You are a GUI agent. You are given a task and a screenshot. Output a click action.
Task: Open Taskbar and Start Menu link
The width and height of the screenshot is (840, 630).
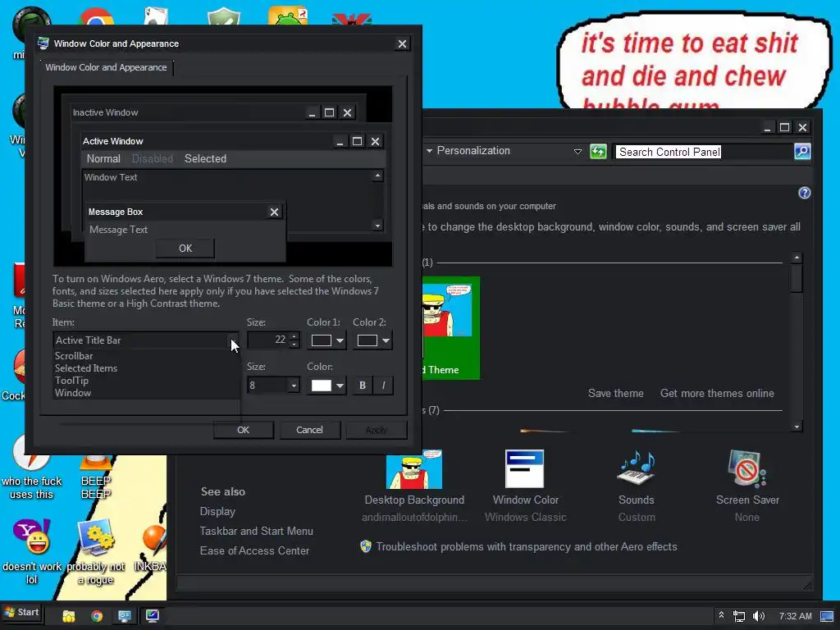pos(256,531)
